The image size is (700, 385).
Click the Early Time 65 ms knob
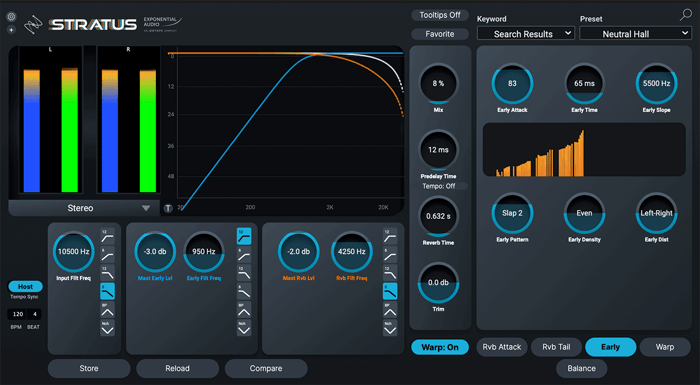click(x=584, y=84)
